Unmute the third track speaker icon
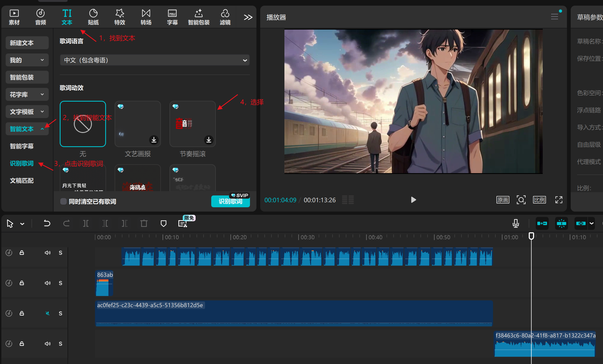Image resolution: width=603 pixels, height=364 pixels. [x=48, y=313]
